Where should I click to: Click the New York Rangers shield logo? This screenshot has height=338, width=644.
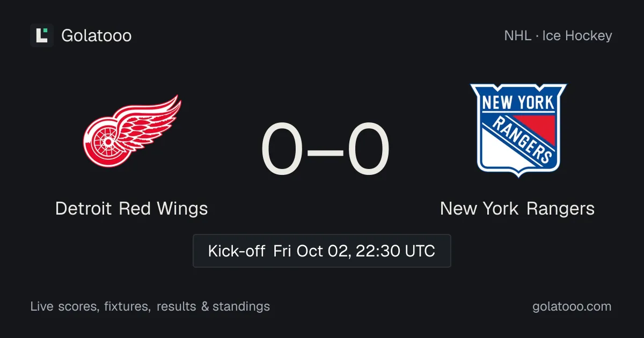click(x=518, y=130)
